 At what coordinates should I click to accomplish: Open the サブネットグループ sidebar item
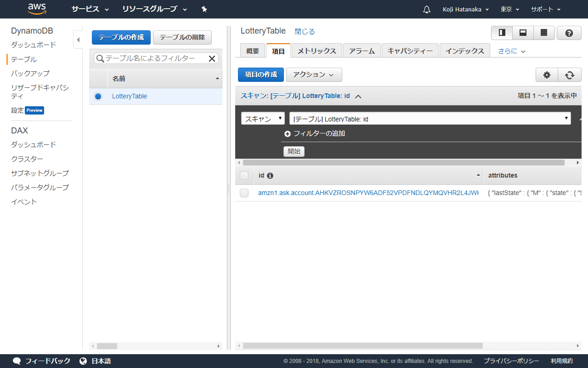pyautogui.click(x=40, y=173)
